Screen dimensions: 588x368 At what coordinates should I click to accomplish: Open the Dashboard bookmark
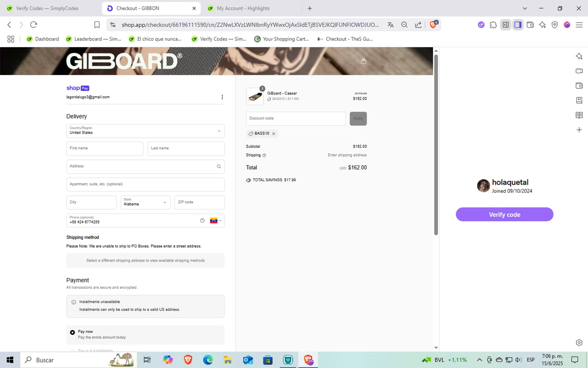pos(43,39)
